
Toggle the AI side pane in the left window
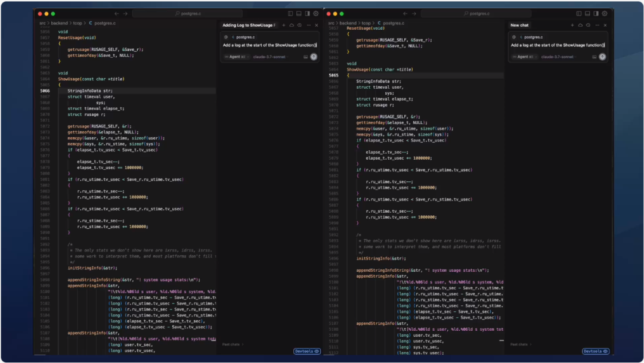tap(307, 13)
